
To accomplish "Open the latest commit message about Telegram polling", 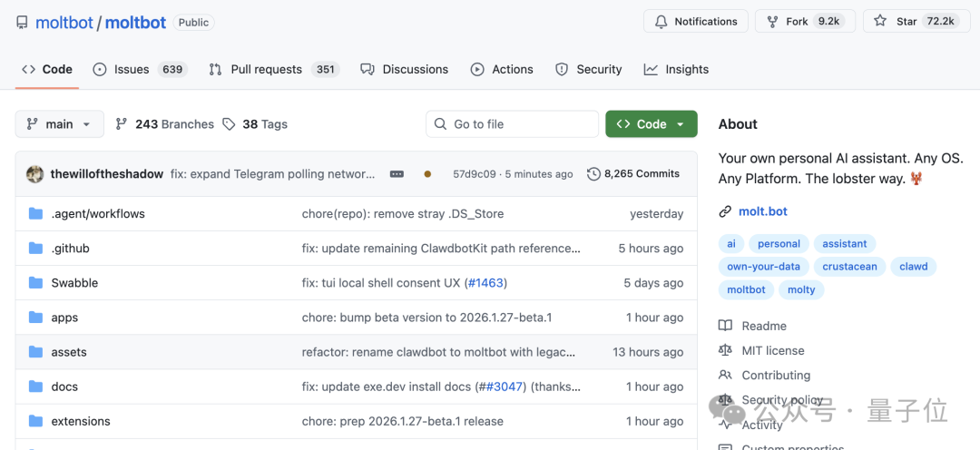I will coord(273,174).
